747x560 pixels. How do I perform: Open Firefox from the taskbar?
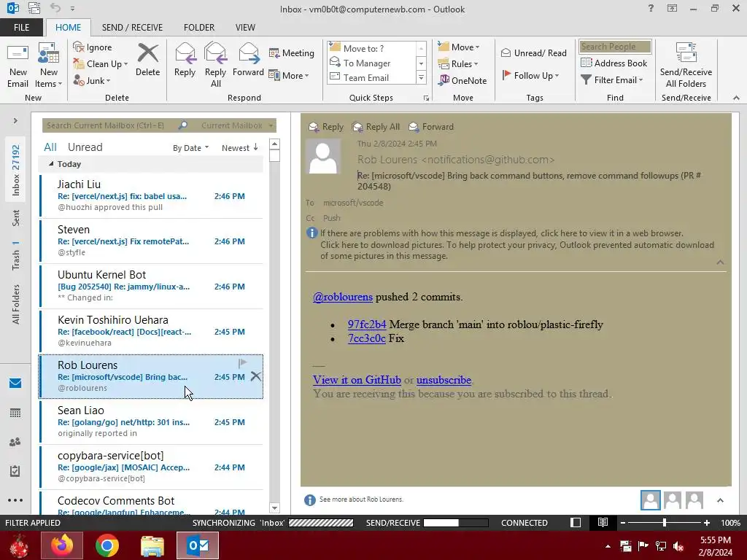click(x=62, y=545)
